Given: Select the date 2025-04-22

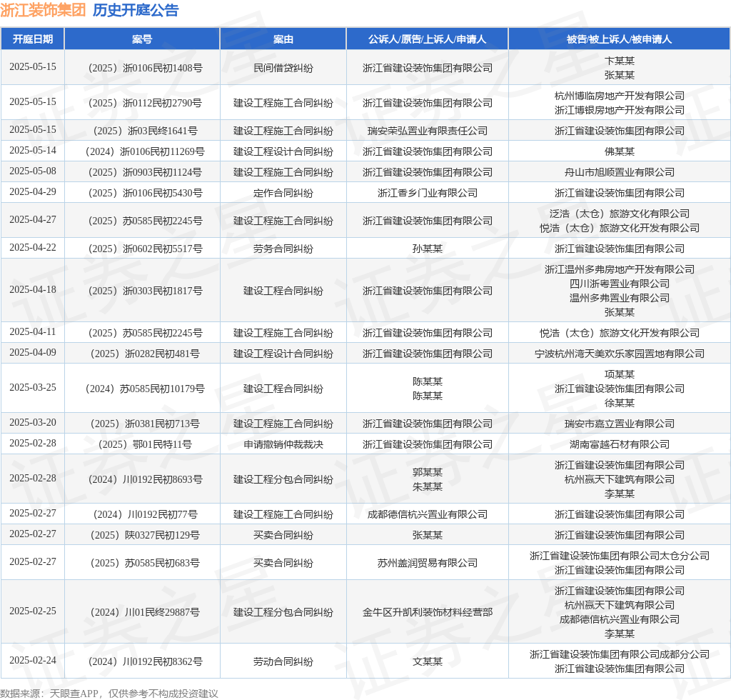Looking at the screenshot, I should pos(33,248).
